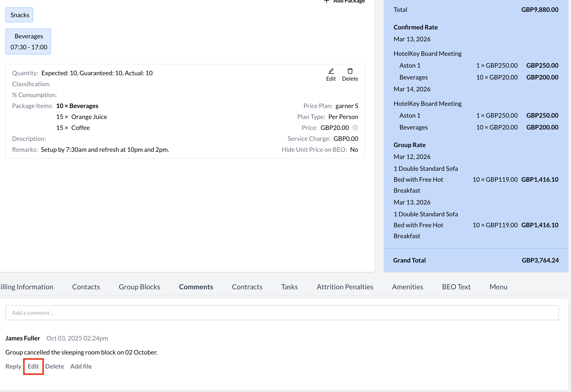Viewport: 571px width, 392px height.
Task: Open the Contacts tab
Action: (86, 287)
